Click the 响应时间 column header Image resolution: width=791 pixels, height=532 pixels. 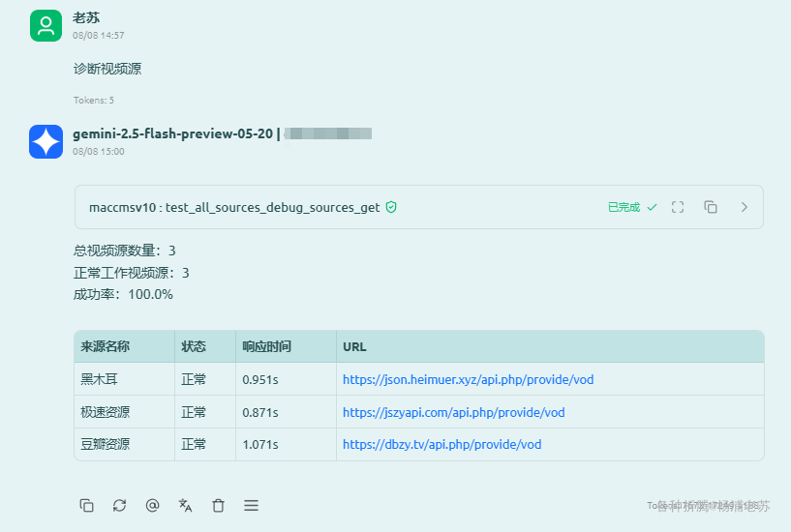click(267, 346)
